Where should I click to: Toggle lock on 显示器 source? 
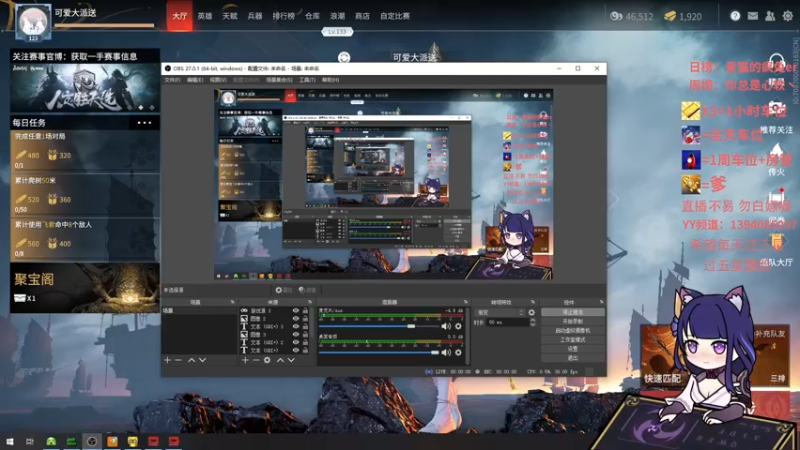click(305, 310)
